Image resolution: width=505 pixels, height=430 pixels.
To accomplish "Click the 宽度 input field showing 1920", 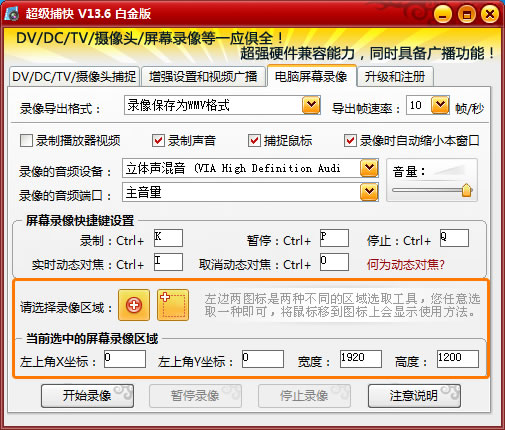I will coord(361,359).
